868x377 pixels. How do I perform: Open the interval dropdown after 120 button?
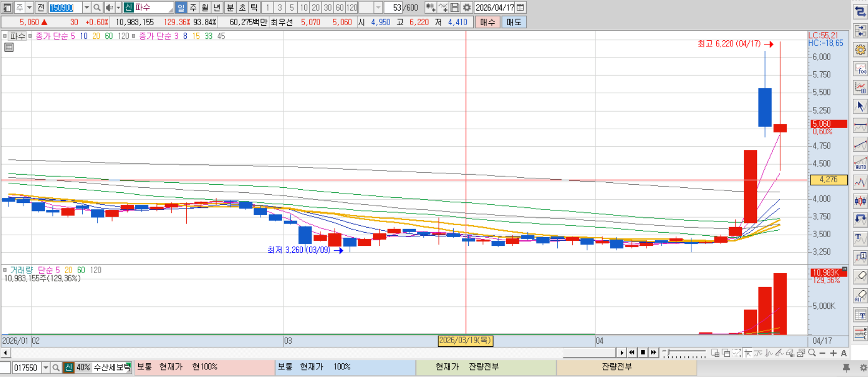(x=378, y=8)
